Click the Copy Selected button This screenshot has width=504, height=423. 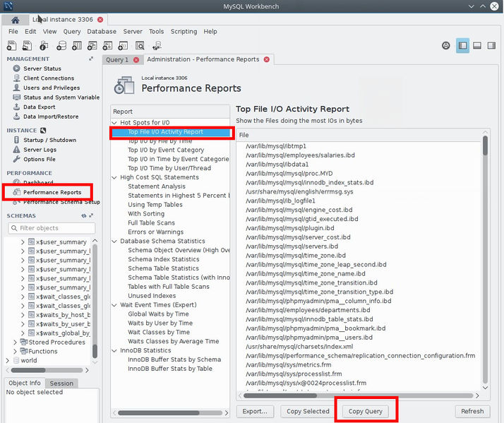tap(308, 412)
